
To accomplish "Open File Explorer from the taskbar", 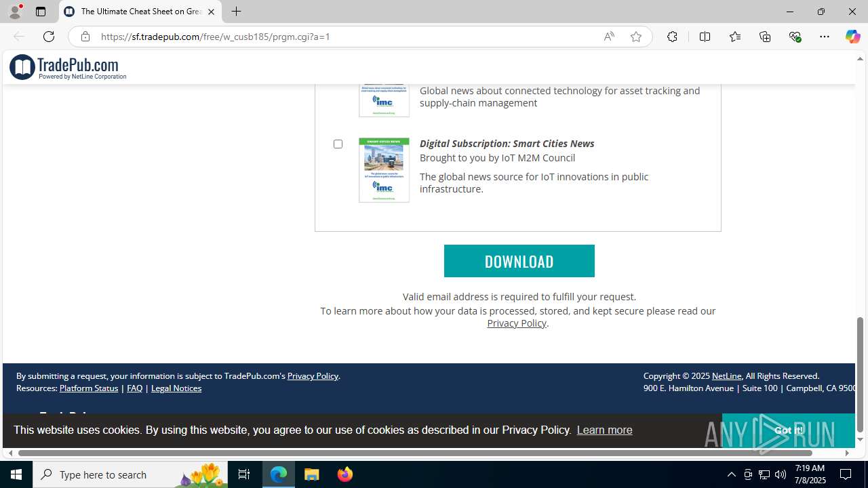I will click(x=312, y=474).
